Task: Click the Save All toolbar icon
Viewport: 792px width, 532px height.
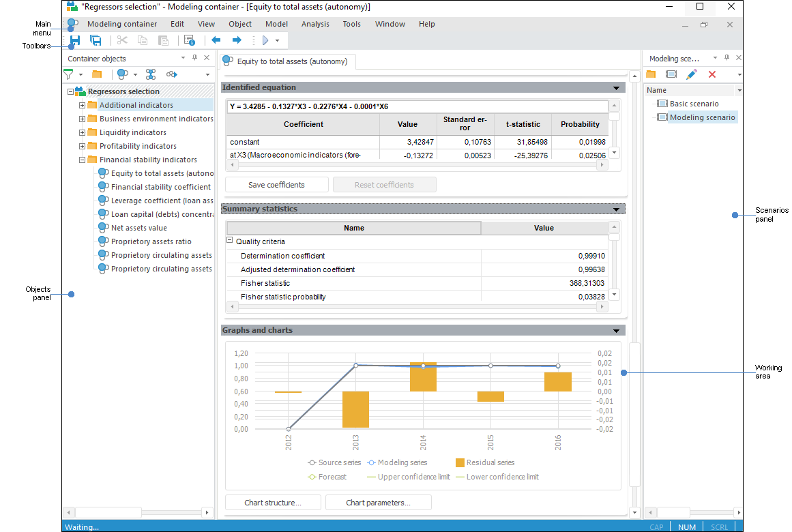Action: [x=96, y=41]
